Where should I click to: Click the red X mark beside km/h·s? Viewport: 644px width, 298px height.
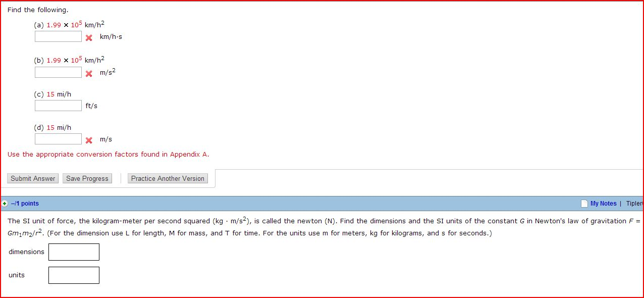(x=89, y=37)
